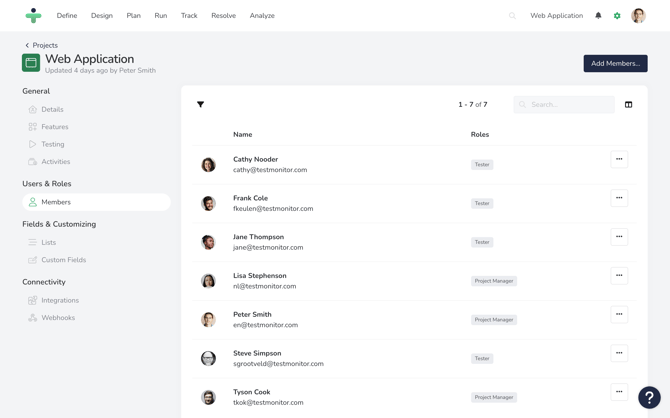Click the 1 - 7 of 7 counter
Image resolution: width=670 pixels, height=418 pixels.
(x=473, y=104)
